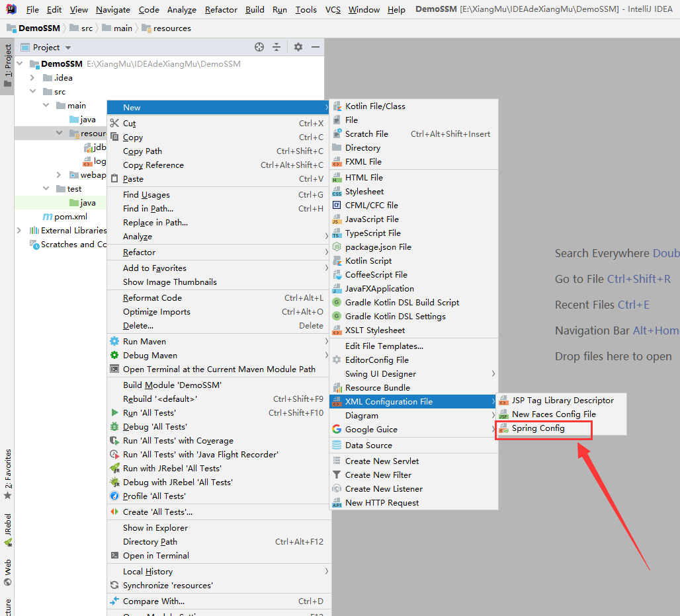The height and width of the screenshot is (616, 680).
Task: Open the Refactor menu in menu bar
Action: tap(221, 9)
